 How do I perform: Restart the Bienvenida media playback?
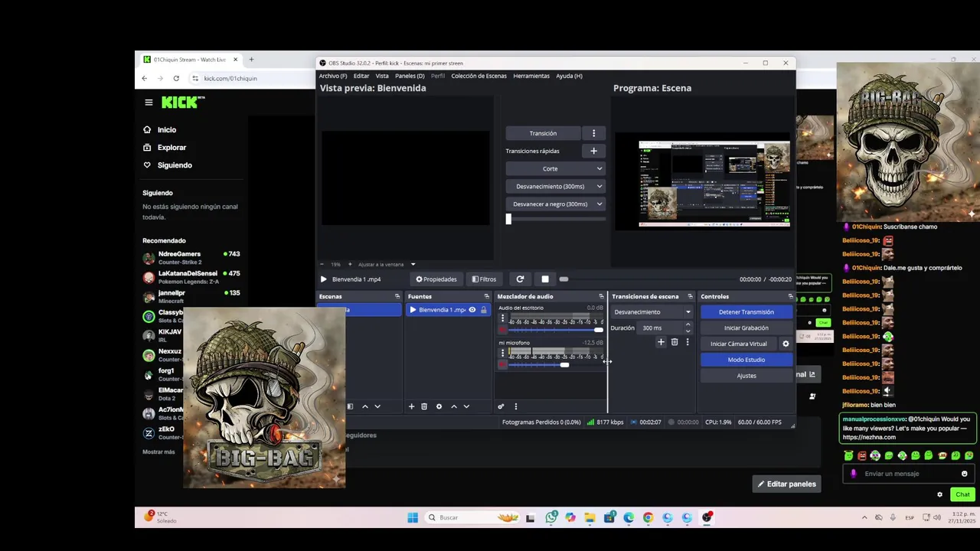520,279
